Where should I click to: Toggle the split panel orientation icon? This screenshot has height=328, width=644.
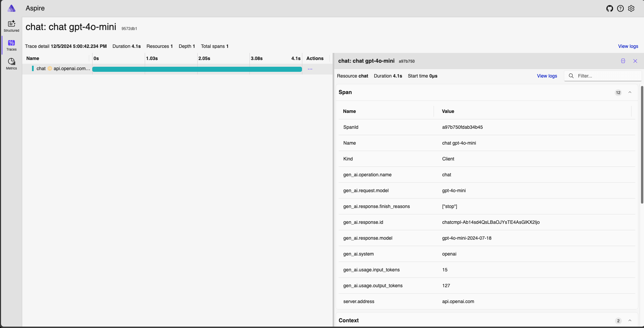click(623, 61)
